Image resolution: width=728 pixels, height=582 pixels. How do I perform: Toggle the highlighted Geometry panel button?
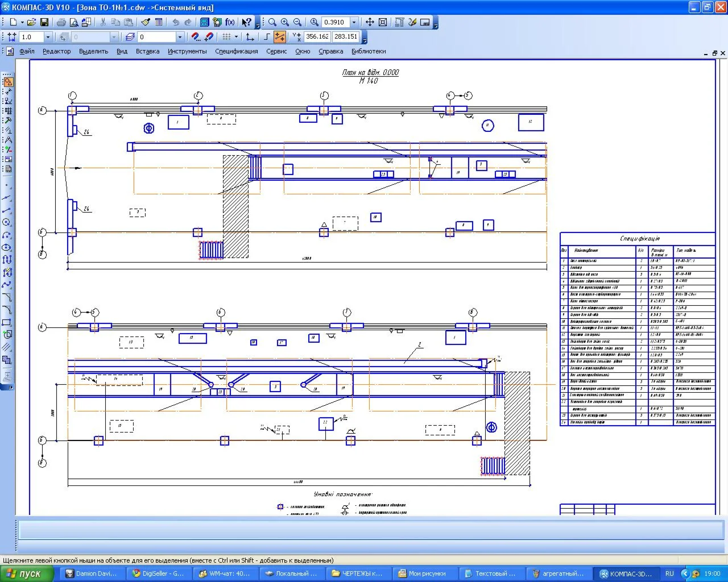8,82
